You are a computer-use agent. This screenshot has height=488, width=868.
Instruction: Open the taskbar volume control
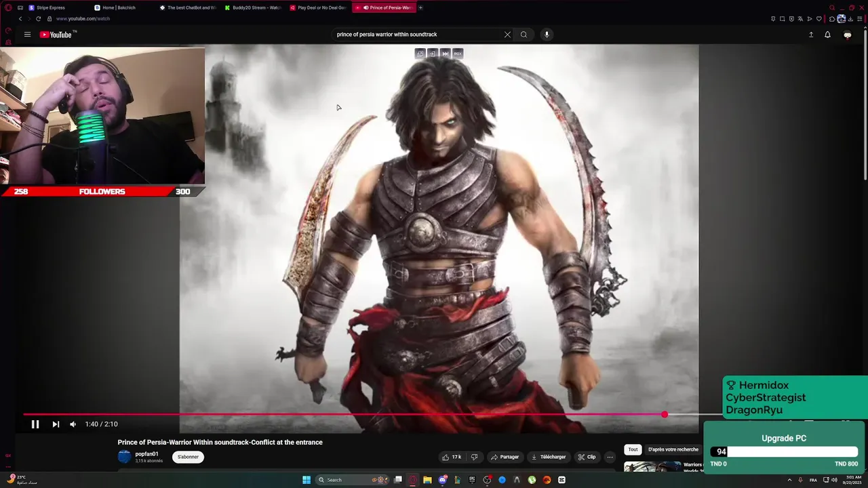click(834, 480)
